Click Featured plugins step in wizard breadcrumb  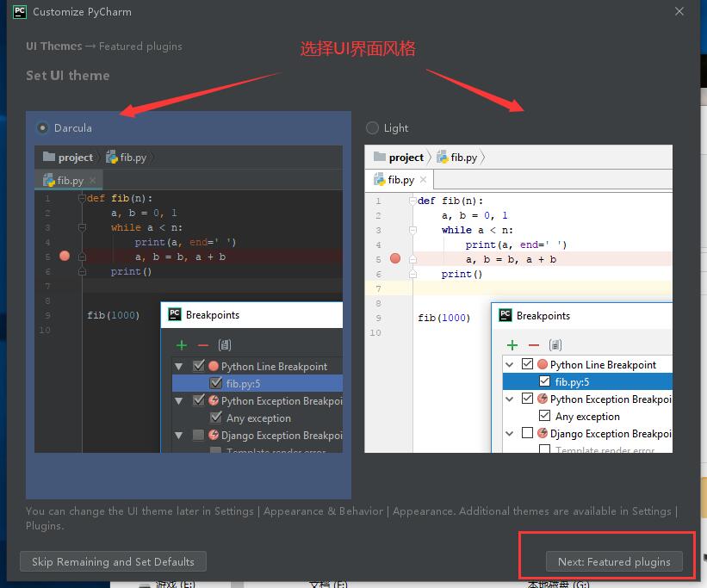click(x=140, y=46)
